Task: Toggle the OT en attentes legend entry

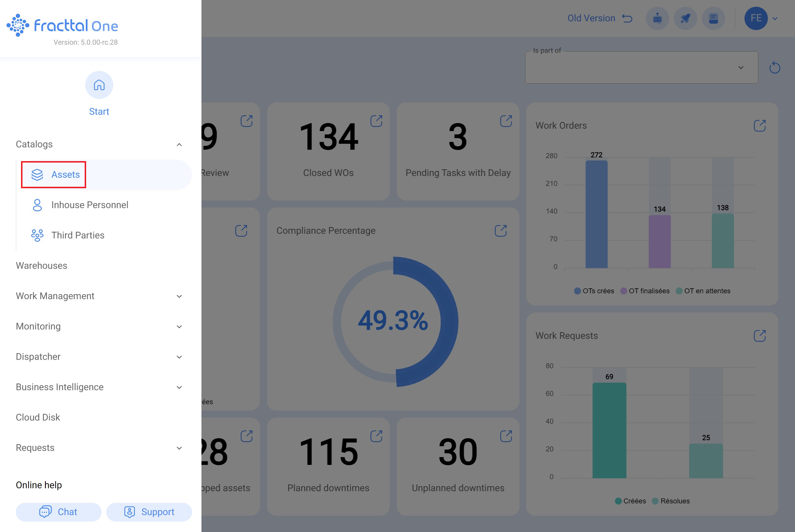Action: [703, 291]
